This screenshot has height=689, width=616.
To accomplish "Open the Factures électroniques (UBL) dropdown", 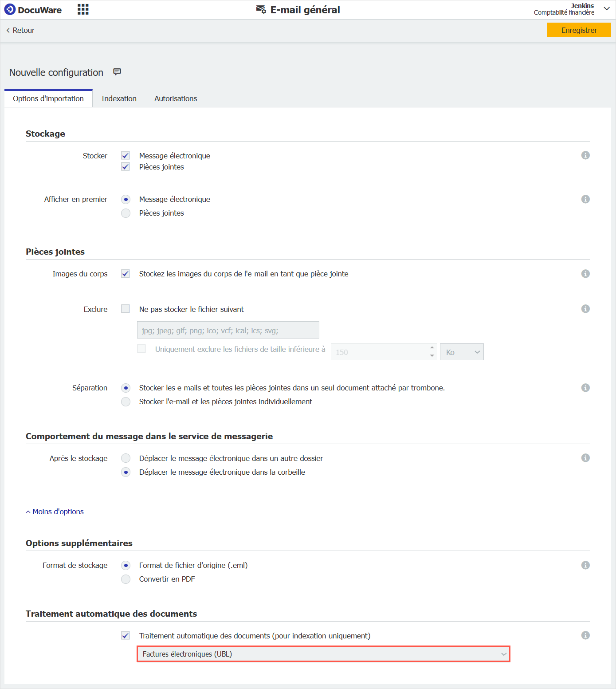I will [x=323, y=654].
